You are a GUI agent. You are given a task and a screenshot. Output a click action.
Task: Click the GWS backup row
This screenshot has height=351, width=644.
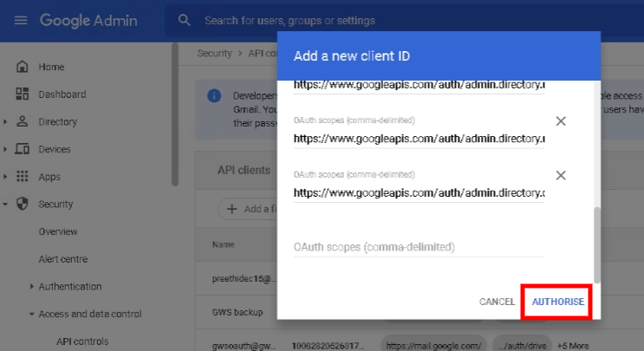click(237, 312)
